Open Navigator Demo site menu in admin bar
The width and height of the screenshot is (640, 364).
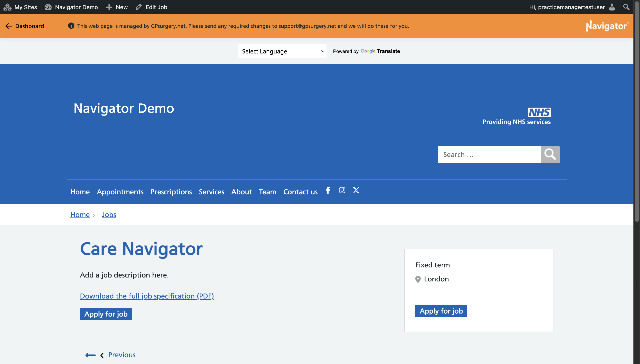(x=71, y=7)
